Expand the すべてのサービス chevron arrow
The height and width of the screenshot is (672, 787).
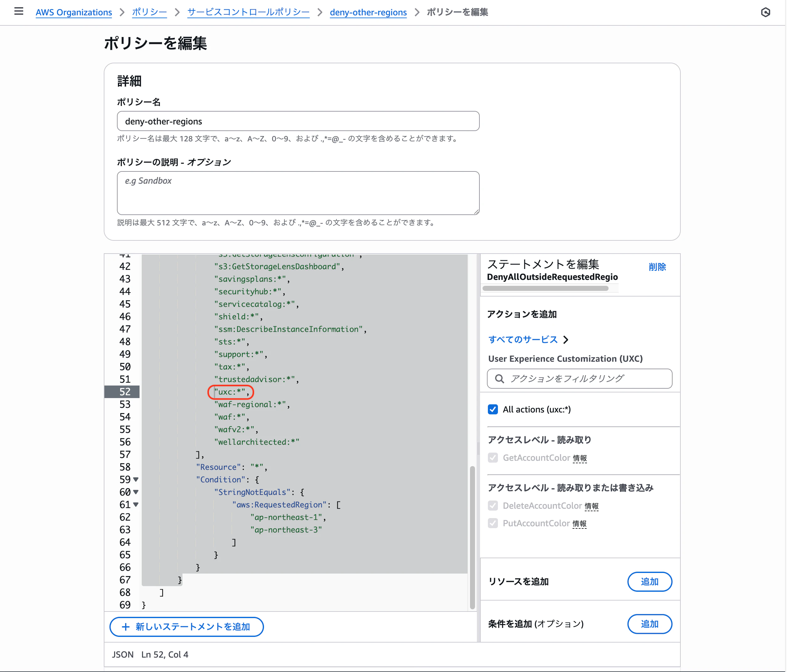click(566, 339)
